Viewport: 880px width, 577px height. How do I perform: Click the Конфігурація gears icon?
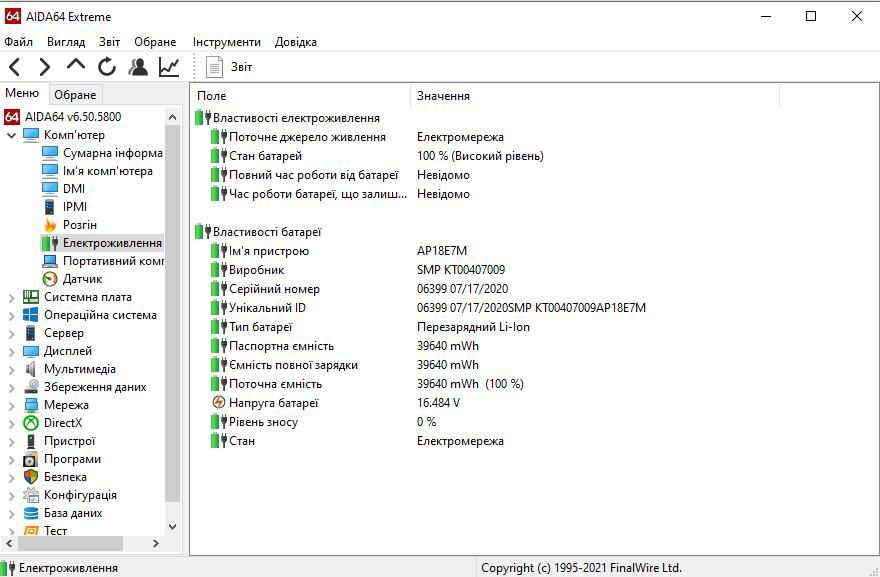click(30, 494)
